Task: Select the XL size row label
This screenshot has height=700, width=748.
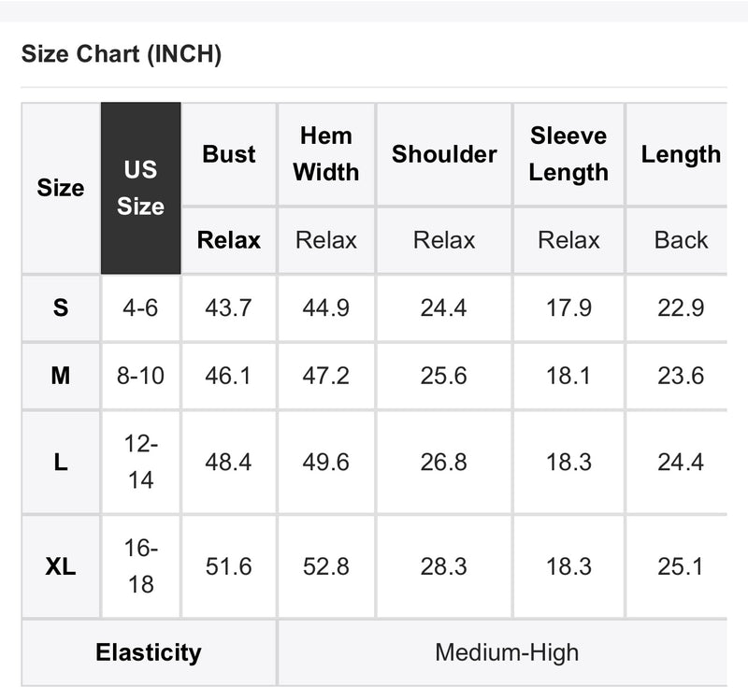Action: [x=61, y=566]
